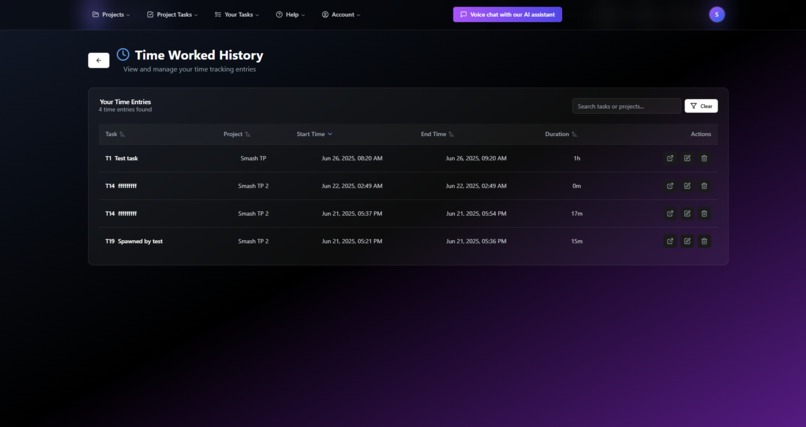
Task: Select the T1 Test task name
Action: pos(122,158)
